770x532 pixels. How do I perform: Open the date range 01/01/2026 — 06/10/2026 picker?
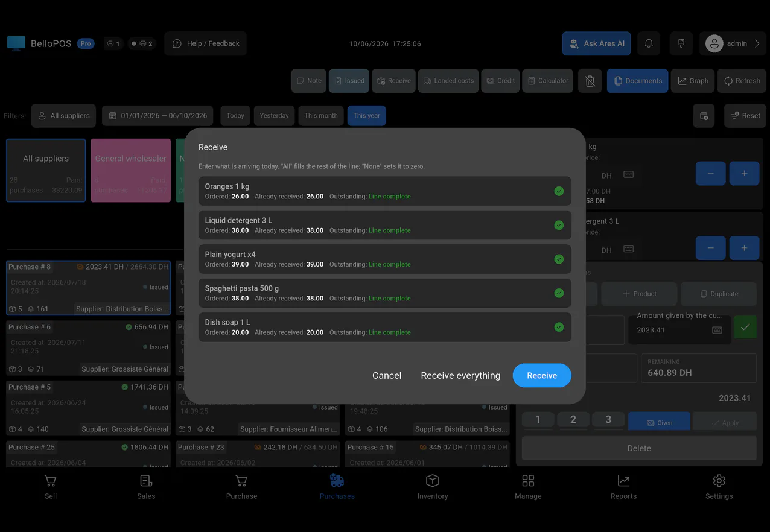[x=158, y=116]
